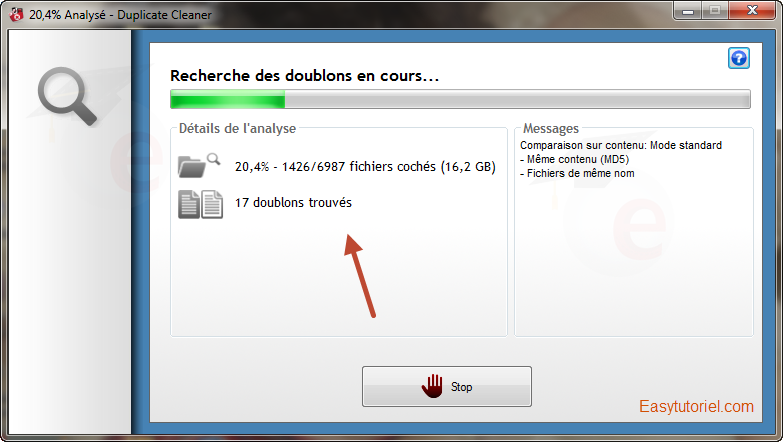Image resolution: width=783 pixels, height=442 pixels.
Task: Click the Duplicate Cleaner title bar app icon
Action: (16, 14)
